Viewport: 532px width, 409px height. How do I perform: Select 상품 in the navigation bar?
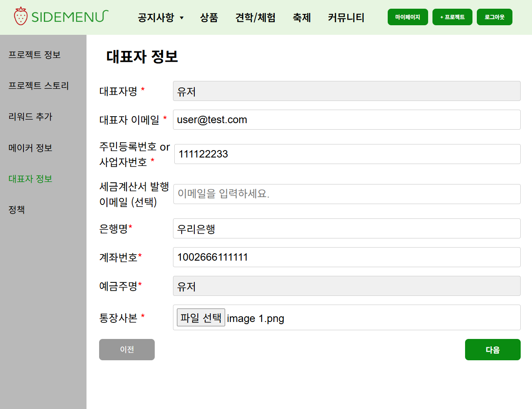coord(209,17)
